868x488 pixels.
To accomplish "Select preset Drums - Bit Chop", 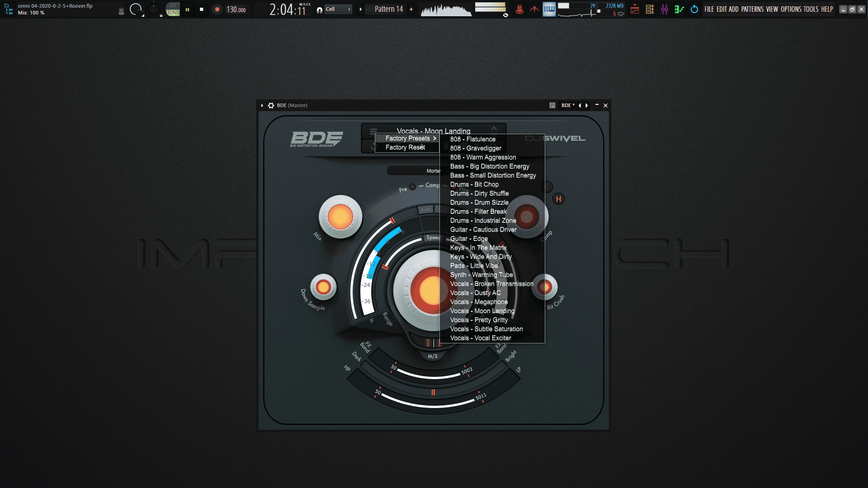I will click(x=492, y=184).
